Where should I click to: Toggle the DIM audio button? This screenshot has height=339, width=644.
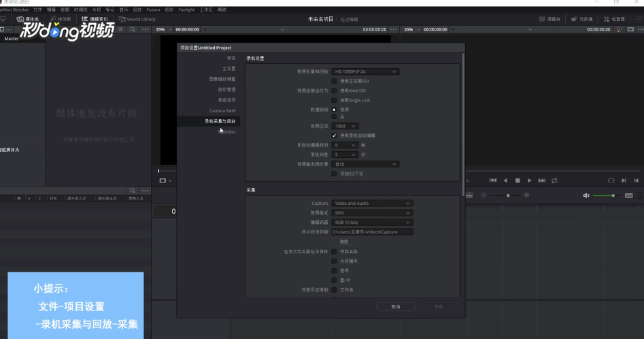(x=629, y=195)
